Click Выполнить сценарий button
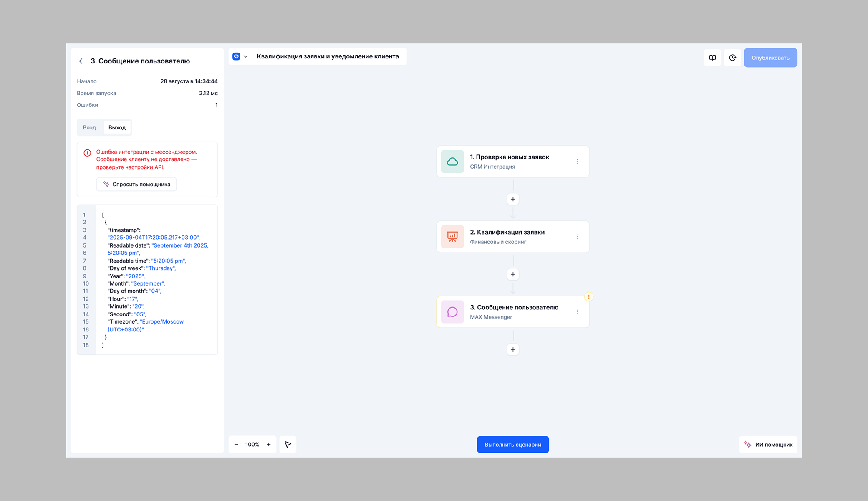Image resolution: width=868 pixels, height=501 pixels. coord(512,445)
